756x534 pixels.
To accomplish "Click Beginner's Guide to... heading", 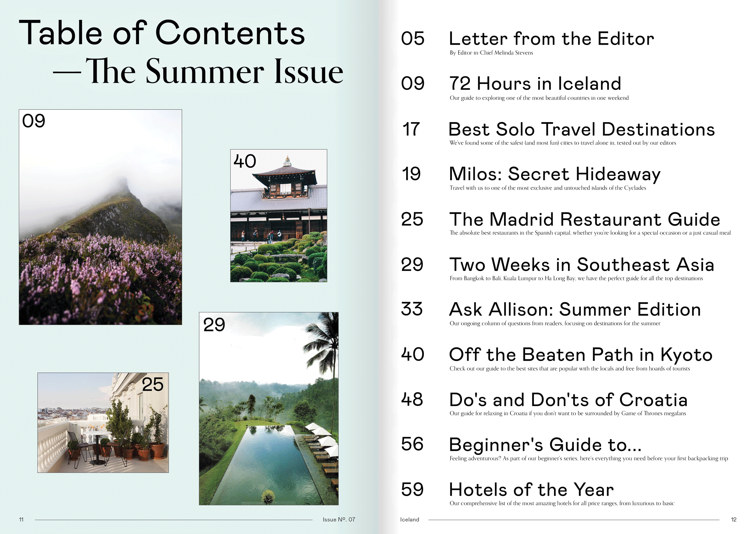I will tap(545, 445).
